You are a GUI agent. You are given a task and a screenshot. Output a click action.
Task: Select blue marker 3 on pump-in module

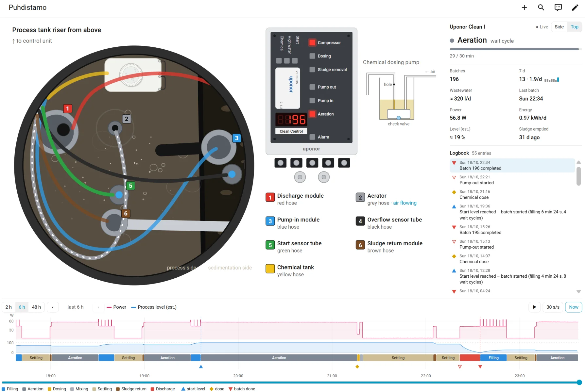click(x=237, y=138)
